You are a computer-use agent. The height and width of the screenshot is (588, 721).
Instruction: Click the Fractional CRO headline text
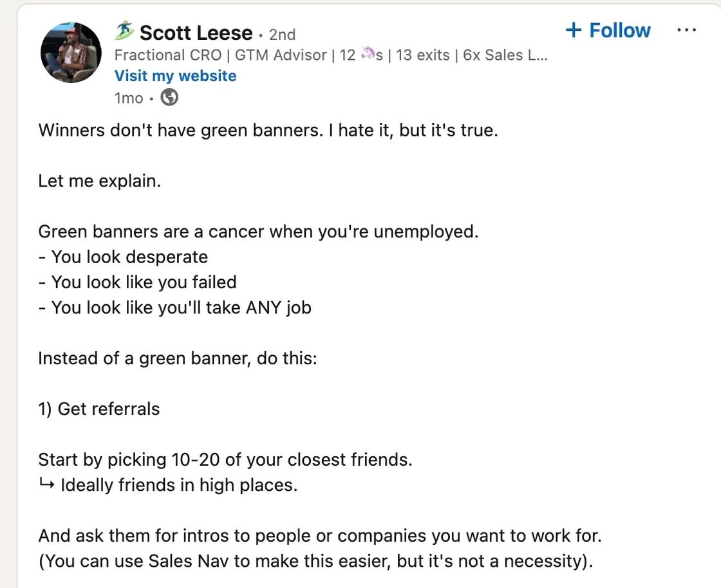click(331, 55)
